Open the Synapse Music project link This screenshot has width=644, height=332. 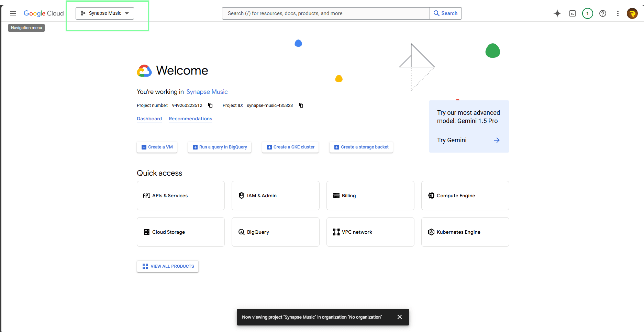[207, 92]
